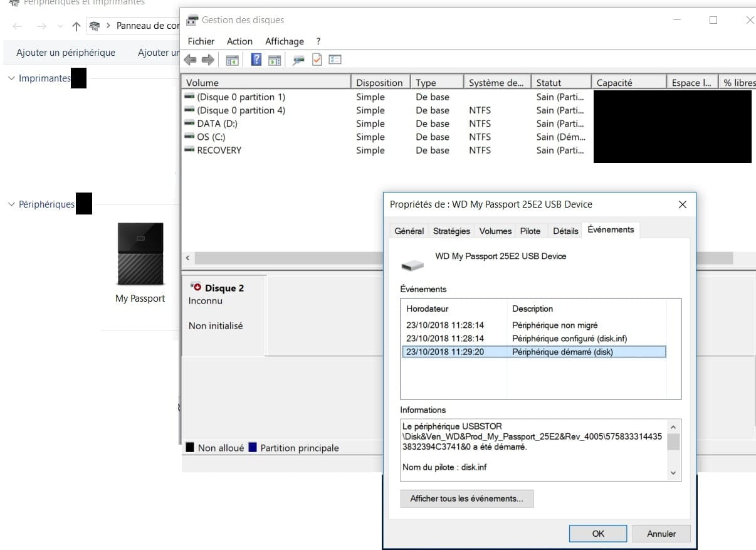Click the volume icon beside RECOVERY

click(x=189, y=150)
